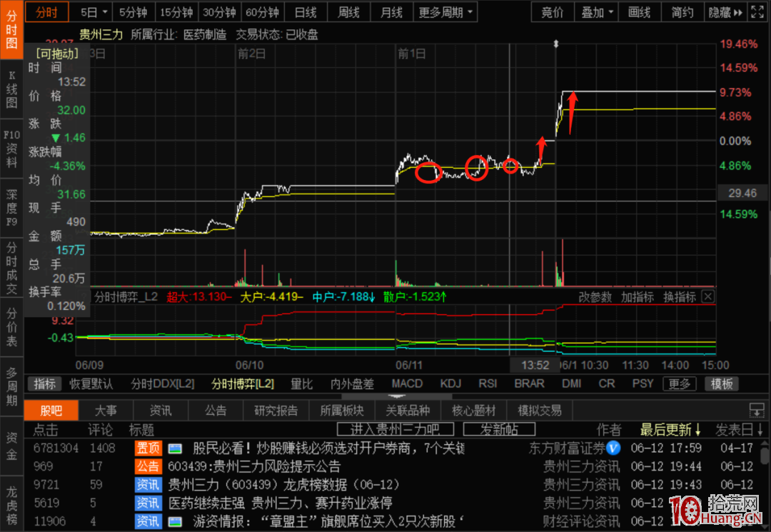
Task: Open the 股吧 tab
Action: click(51, 411)
